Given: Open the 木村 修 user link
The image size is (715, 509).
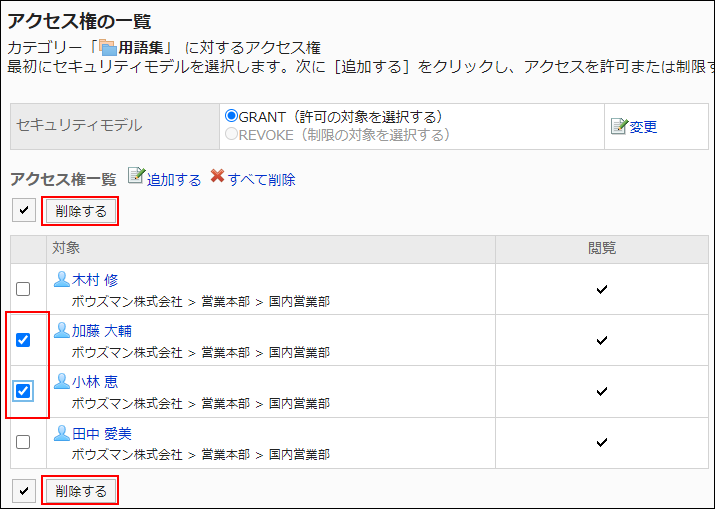Looking at the screenshot, I should (x=95, y=280).
